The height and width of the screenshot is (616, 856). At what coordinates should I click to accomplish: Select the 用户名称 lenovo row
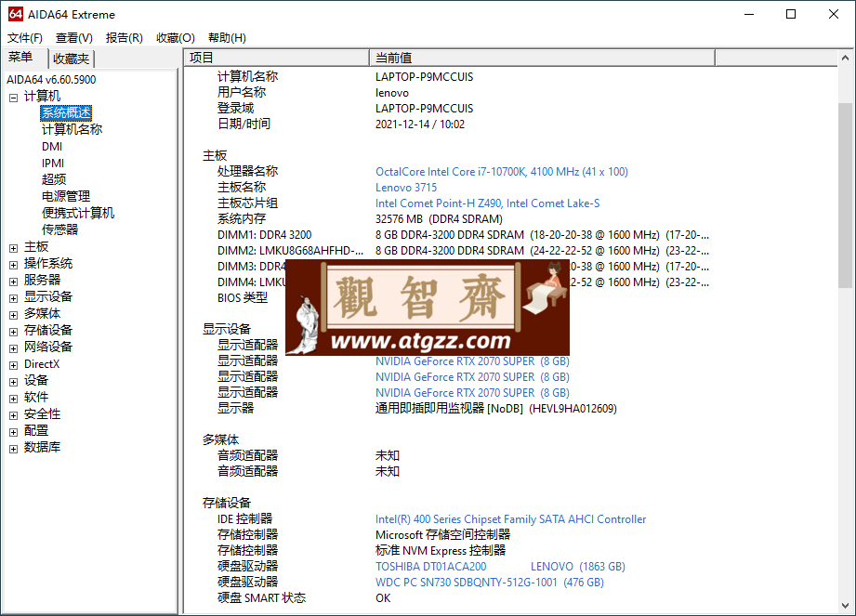coord(313,93)
